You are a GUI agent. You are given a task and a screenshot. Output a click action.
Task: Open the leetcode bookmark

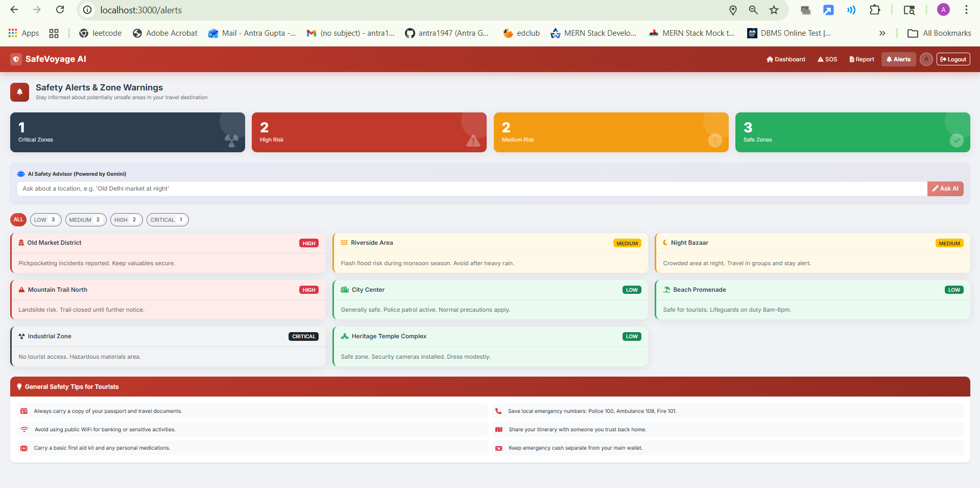coord(101,33)
